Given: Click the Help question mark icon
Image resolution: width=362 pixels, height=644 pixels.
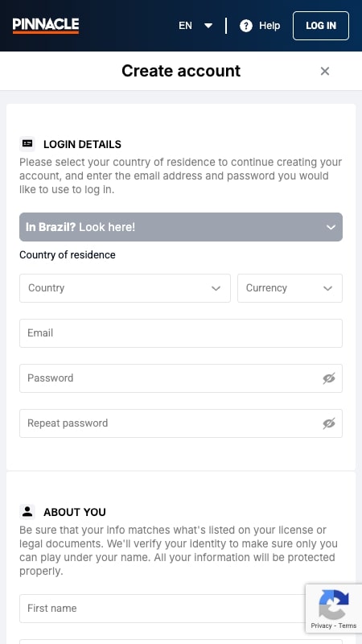Looking at the screenshot, I should coord(246,26).
